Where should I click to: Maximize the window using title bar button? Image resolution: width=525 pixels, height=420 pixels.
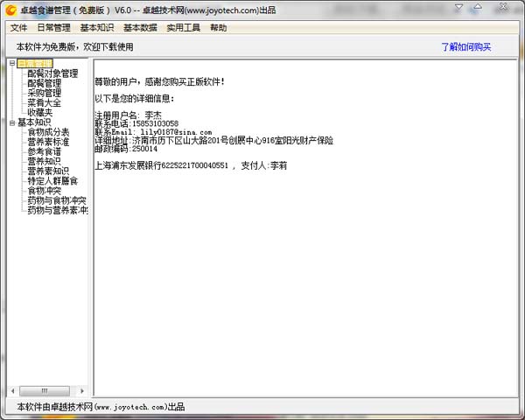coord(478,7)
